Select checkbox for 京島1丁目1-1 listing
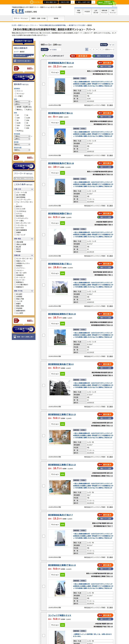Viewport: 129px width, 644px height. click(x=44, y=285)
